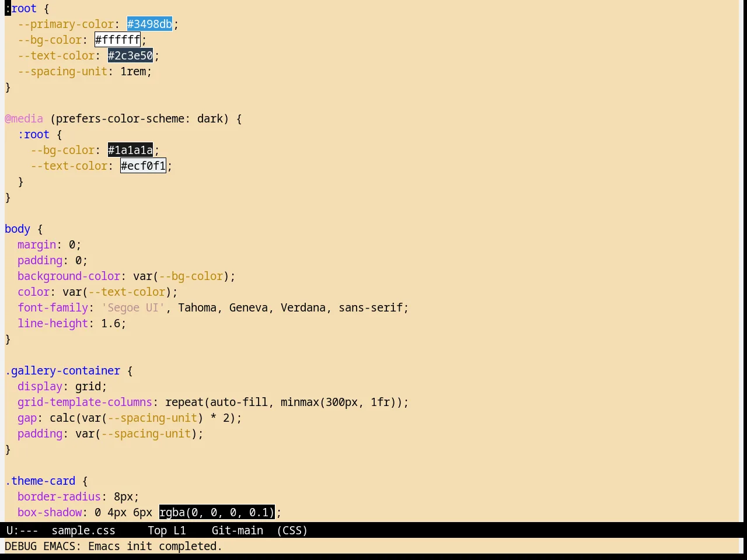Place cursor on --primary-color variable

pyautogui.click(x=65, y=24)
